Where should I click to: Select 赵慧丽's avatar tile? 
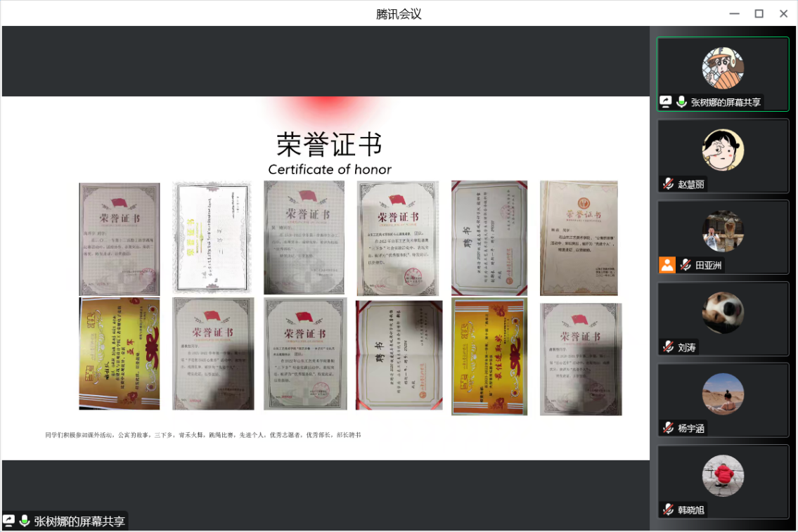coord(722,150)
